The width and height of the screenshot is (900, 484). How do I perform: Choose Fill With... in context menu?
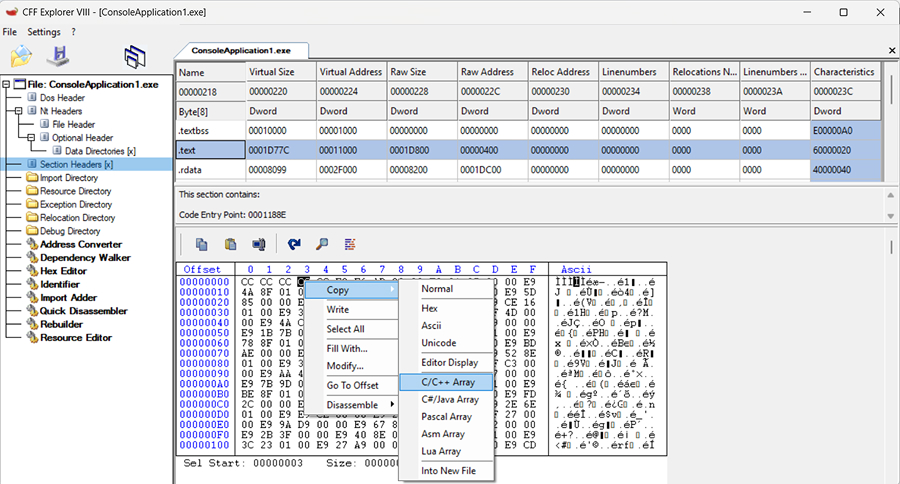351,349
